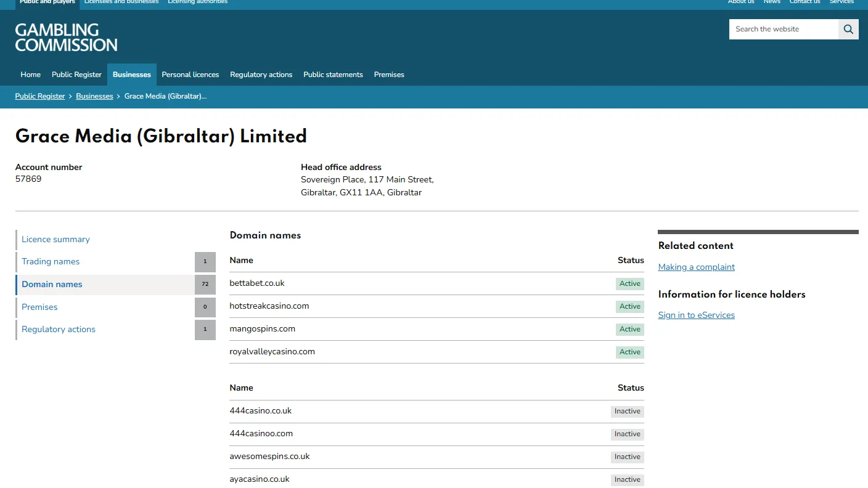Viewport: 868px width, 488px height.
Task: Follow the Public Register breadcrumb link
Action: pos(40,96)
